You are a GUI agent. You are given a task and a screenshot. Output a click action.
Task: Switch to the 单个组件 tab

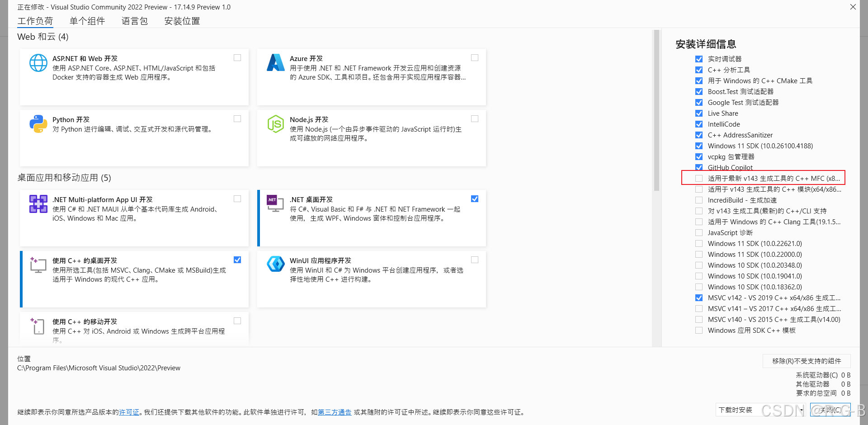[x=87, y=21]
